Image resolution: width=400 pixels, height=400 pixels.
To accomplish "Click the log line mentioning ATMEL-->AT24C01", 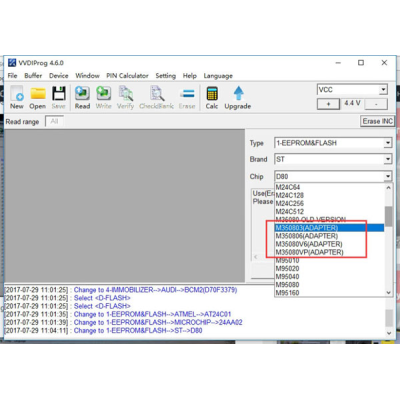I will point(118,314).
